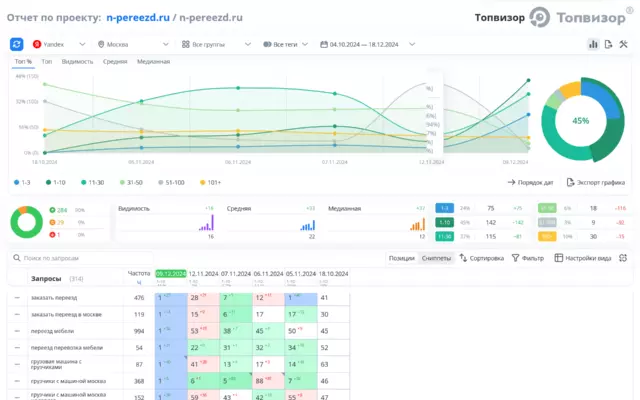This screenshot has width=640, height=400.
Task: Click the yellow 101+ range badge
Action: tap(547, 236)
